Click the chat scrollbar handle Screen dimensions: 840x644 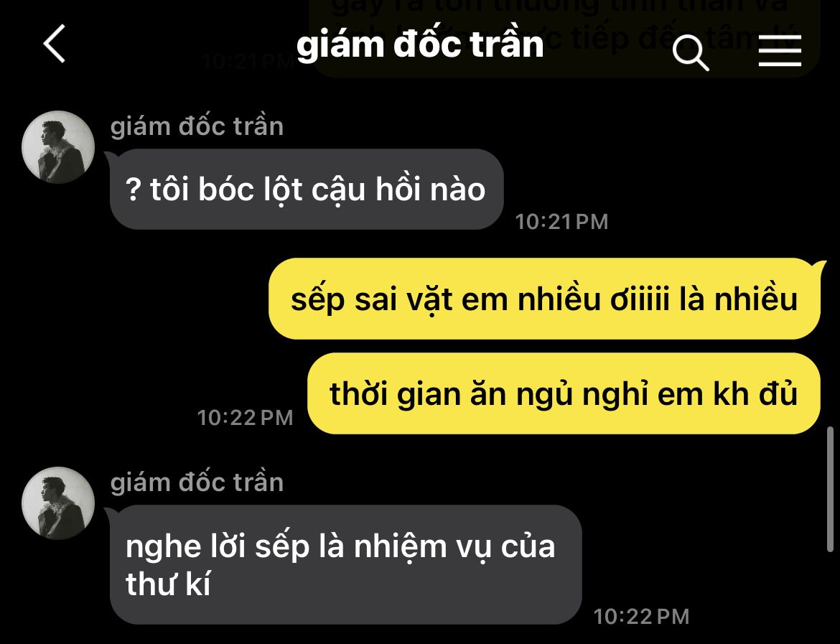830,489
